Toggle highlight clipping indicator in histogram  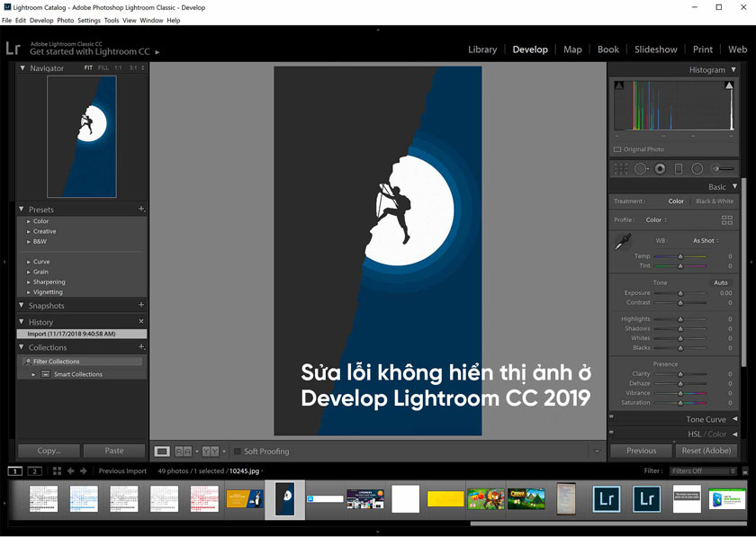tap(729, 85)
